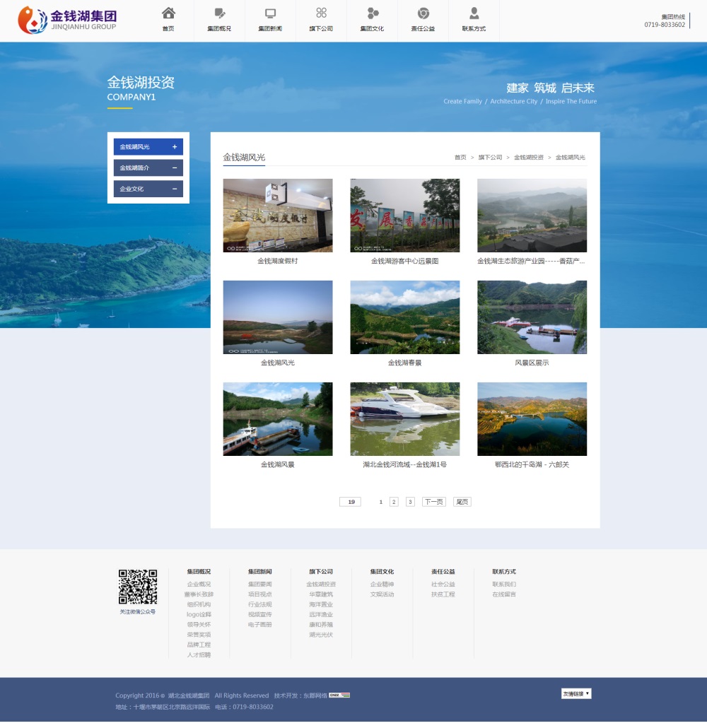Open footer link 荣誉奖项
The height and width of the screenshot is (728, 707).
(199, 635)
